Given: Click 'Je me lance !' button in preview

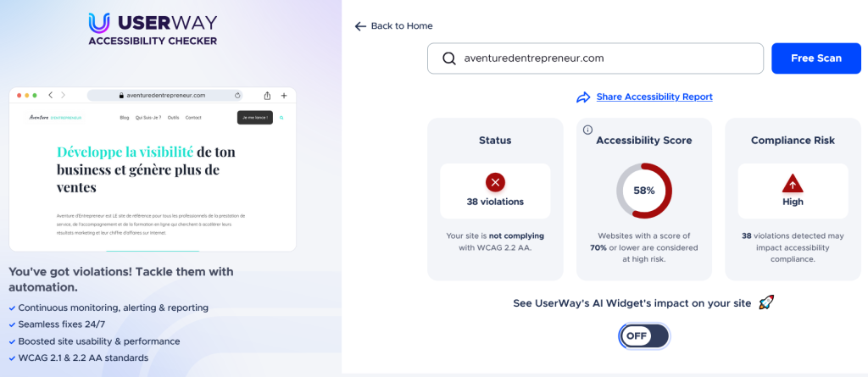Looking at the screenshot, I should pos(255,118).
